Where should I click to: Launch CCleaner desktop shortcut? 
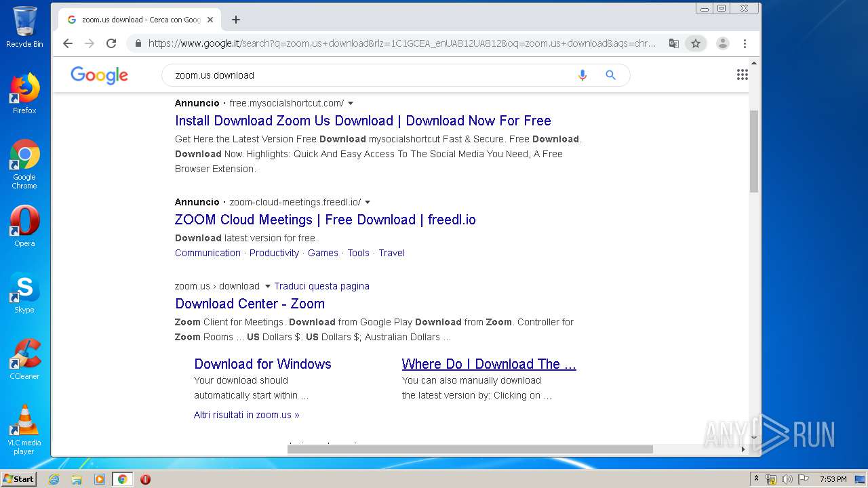(x=24, y=359)
